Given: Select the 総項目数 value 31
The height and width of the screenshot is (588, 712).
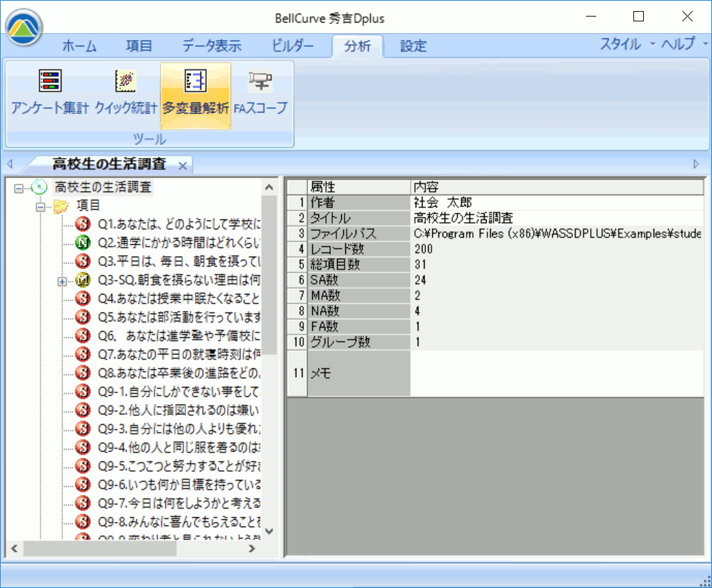Looking at the screenshot, I should click(x=558, y=264).
